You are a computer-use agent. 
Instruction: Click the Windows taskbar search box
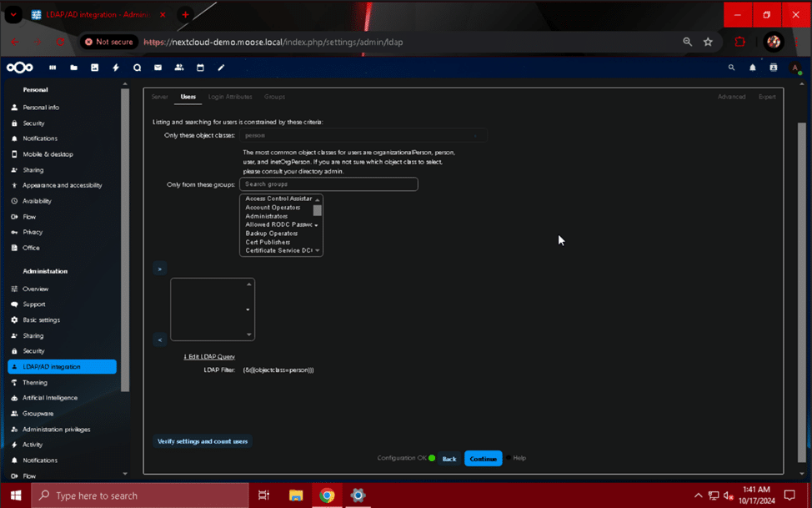[x=140, y=495]
